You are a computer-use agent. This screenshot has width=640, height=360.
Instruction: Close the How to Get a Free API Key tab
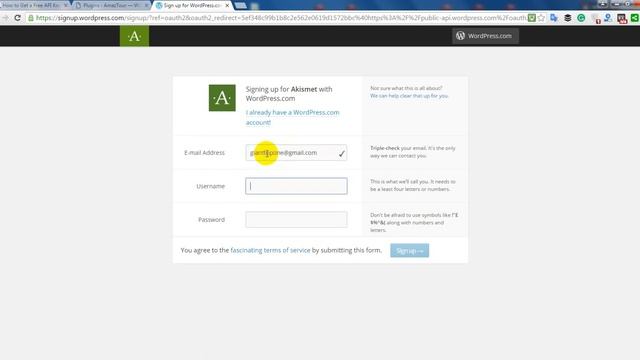(66, 5)
